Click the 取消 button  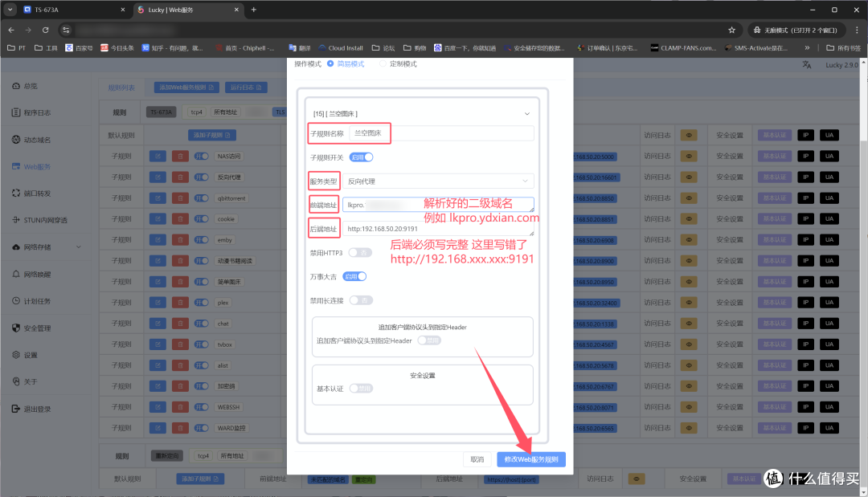coord(477,459)
